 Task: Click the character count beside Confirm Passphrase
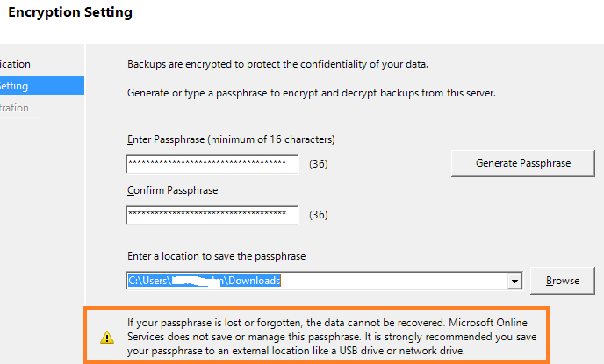click(319, 215)
